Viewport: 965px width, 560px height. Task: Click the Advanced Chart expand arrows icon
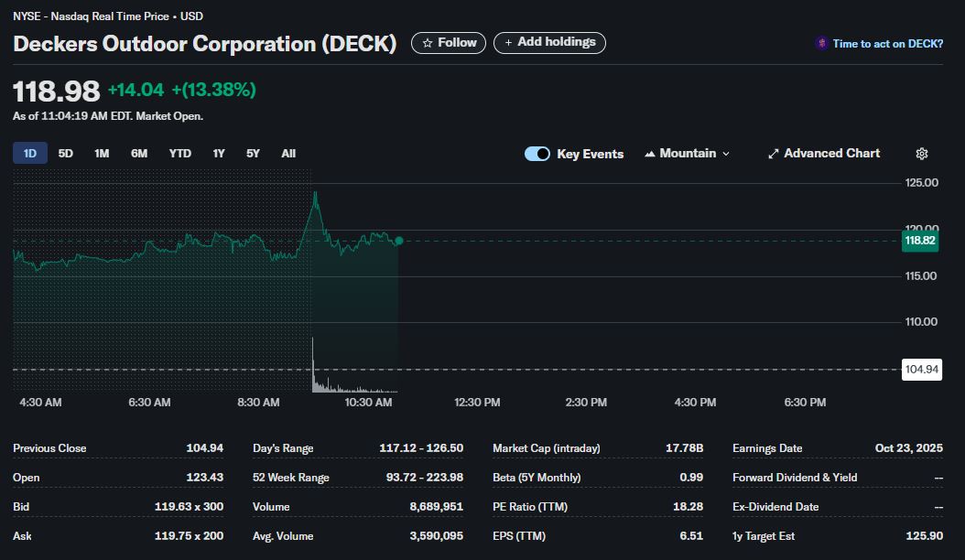click(774, 154)
